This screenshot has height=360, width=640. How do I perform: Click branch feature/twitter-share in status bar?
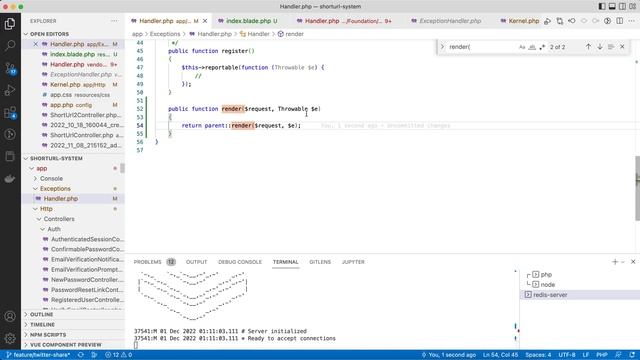tap(38, 355)
